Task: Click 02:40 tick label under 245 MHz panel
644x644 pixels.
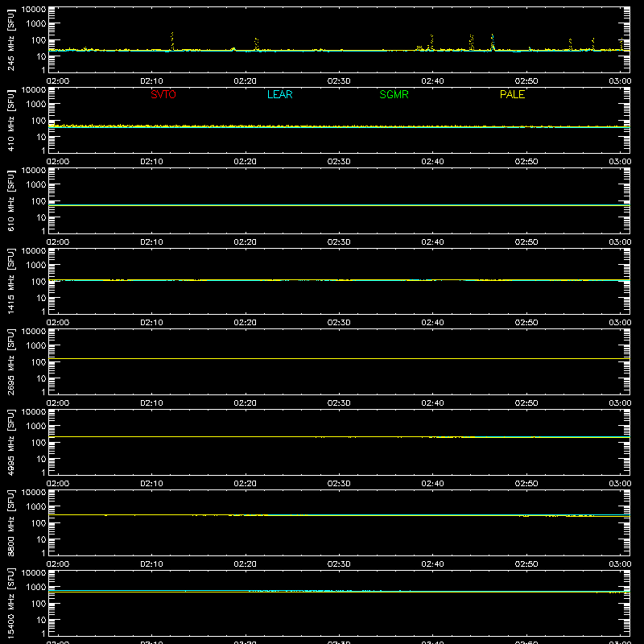Action: pyautogui.click(x=432, y=81)
